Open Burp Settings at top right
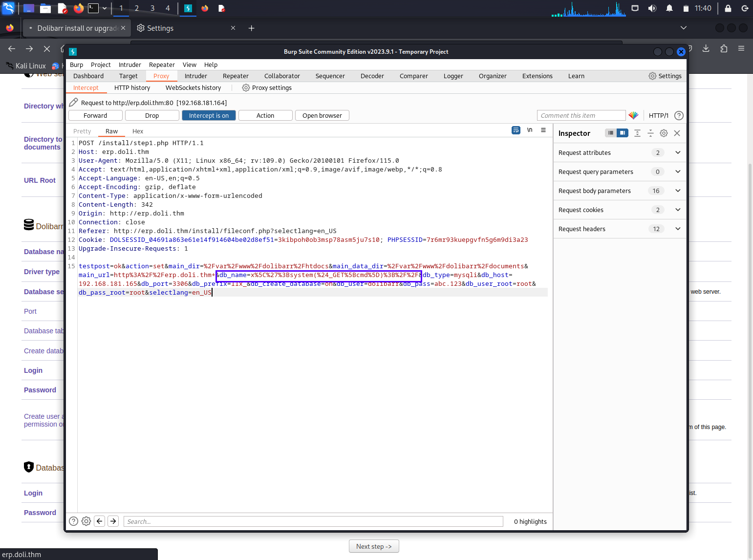 click(x=665, y=76)
